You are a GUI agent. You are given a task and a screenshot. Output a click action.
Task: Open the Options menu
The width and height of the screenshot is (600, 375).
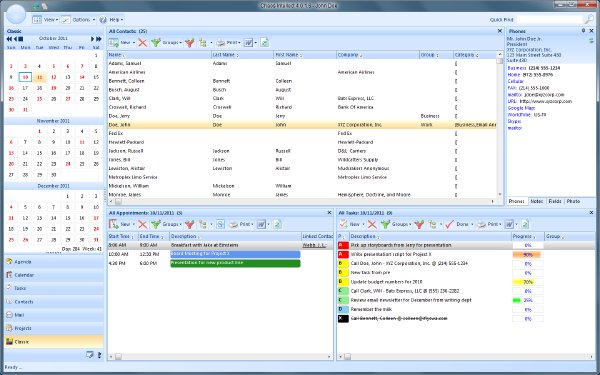[78, 20]
